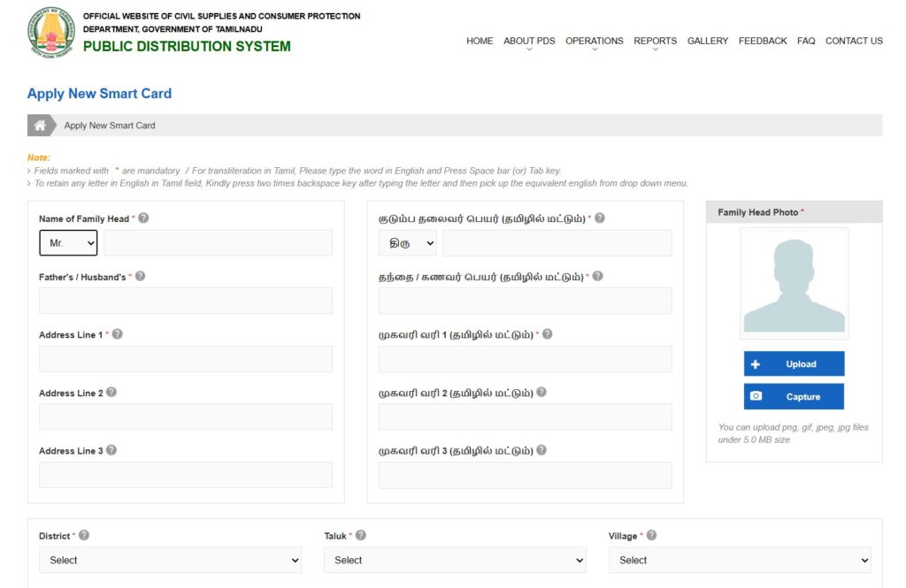Click the home icon in the breadcrumb bar
Image resolution: width=906 pixels, height=588 pixels.
(40, 125)
